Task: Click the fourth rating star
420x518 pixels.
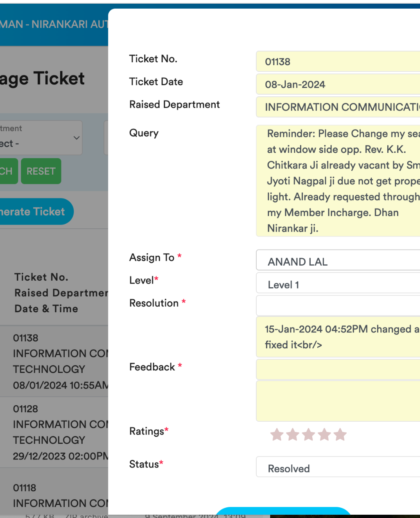Action: (324, 434)
